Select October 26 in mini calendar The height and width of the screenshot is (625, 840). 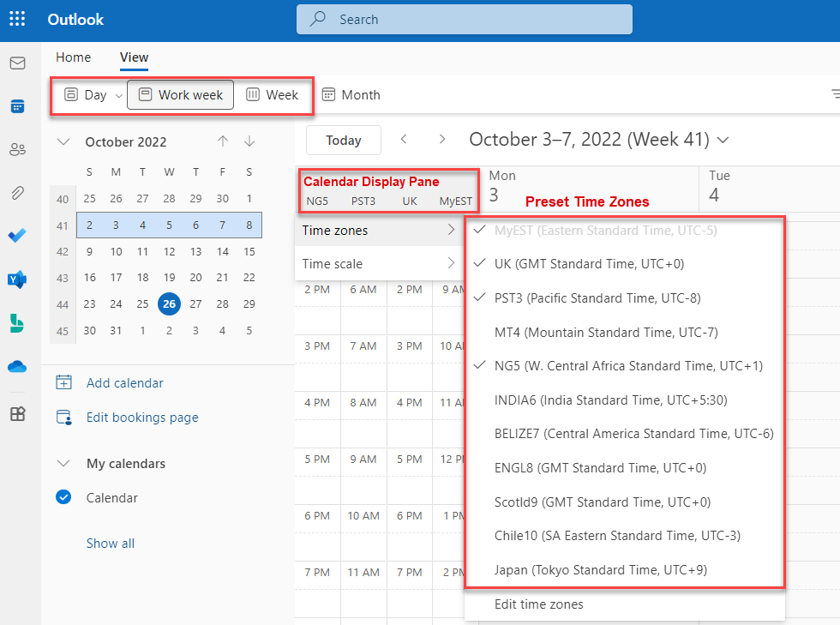click(170, 303)
